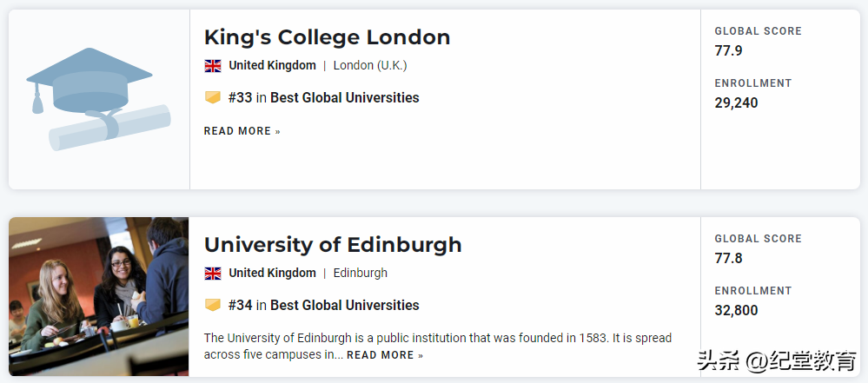
Task: Click Global Score 77.8 value
Action: pyautogui.click(x=728, y=258)
